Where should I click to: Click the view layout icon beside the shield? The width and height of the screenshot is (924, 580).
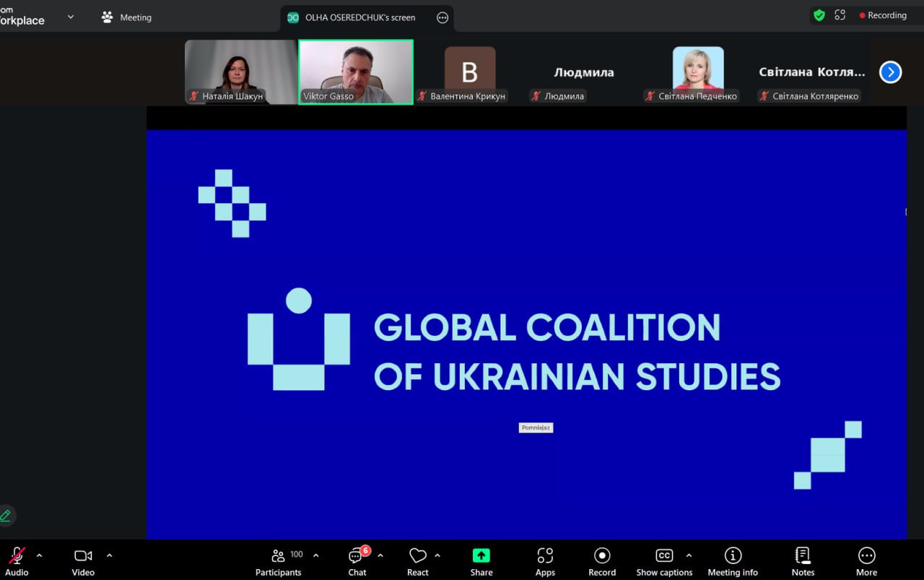click(x=840, y=15)
